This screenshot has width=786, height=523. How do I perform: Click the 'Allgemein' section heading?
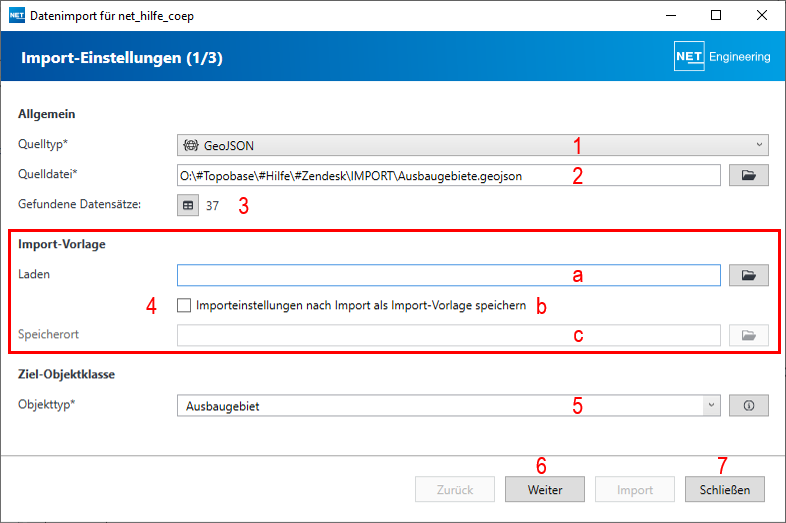tap(47, 114)
